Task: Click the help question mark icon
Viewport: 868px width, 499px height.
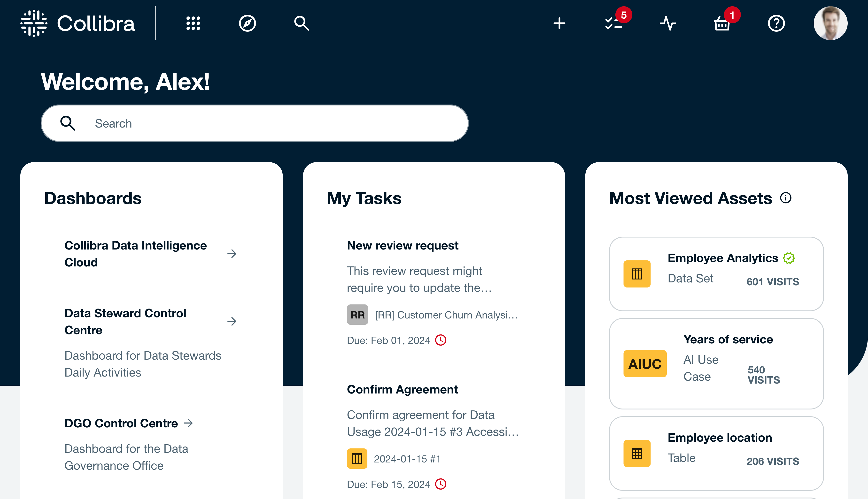Action: coord(776,23)
